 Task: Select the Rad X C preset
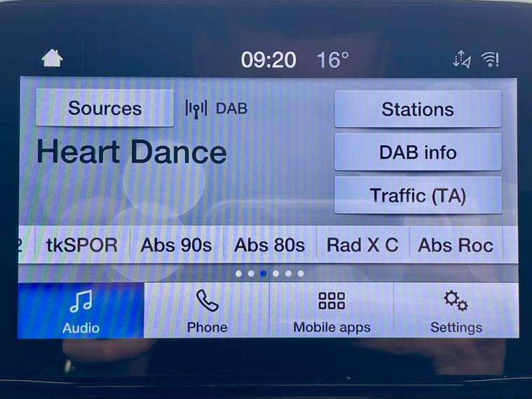(x=362, y=245)
